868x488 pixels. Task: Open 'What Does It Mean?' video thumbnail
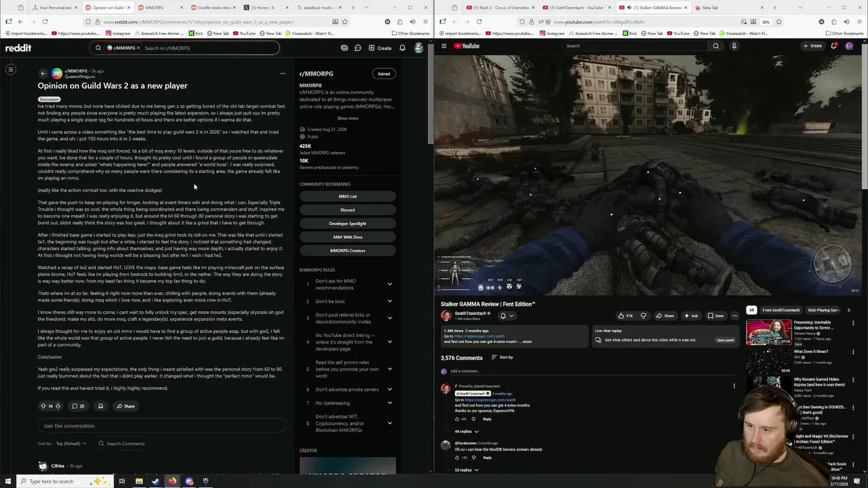tap(768, 361)
